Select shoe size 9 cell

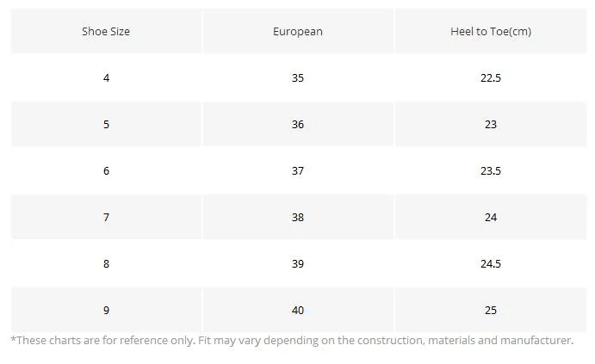pos(106,310)
